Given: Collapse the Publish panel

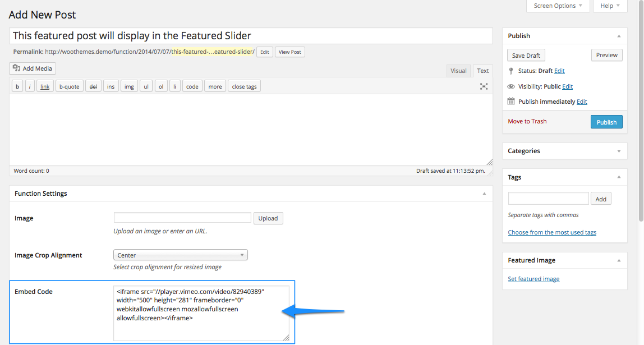Looking at the screenshot, I should click(x=619, y=36).
